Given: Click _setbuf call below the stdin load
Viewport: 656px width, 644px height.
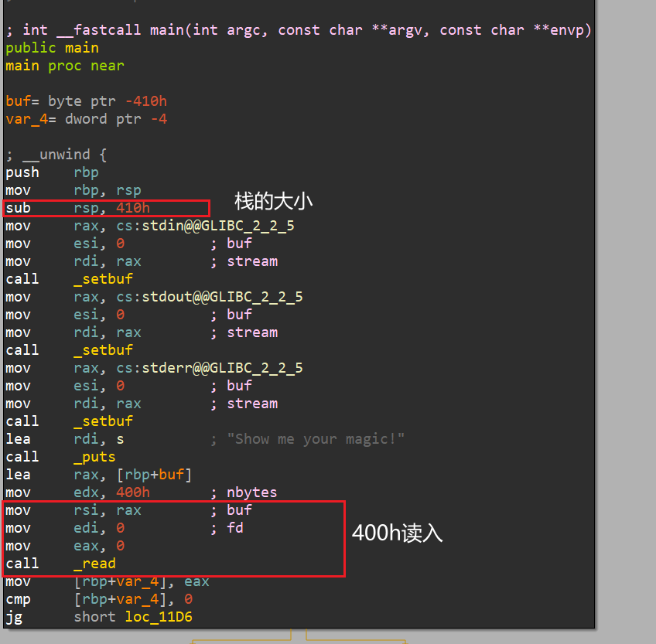Looking at the screenshot, I should click(104, 279).
